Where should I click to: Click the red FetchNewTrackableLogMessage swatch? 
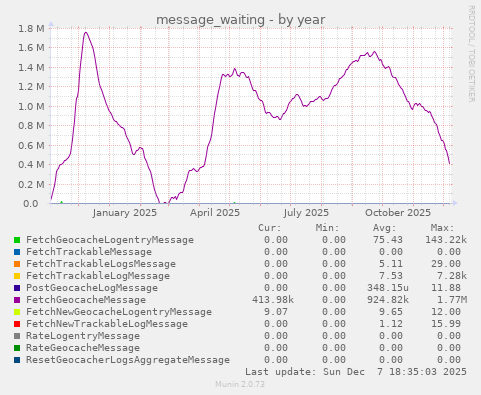click(17, 324)
